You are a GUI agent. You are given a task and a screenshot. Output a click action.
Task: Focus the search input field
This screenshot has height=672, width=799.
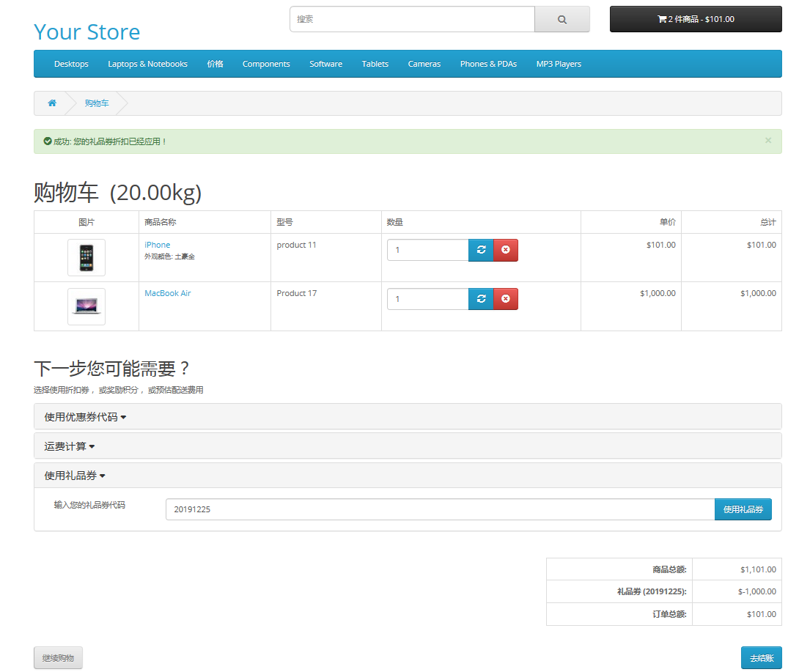(x=412, y=19)
